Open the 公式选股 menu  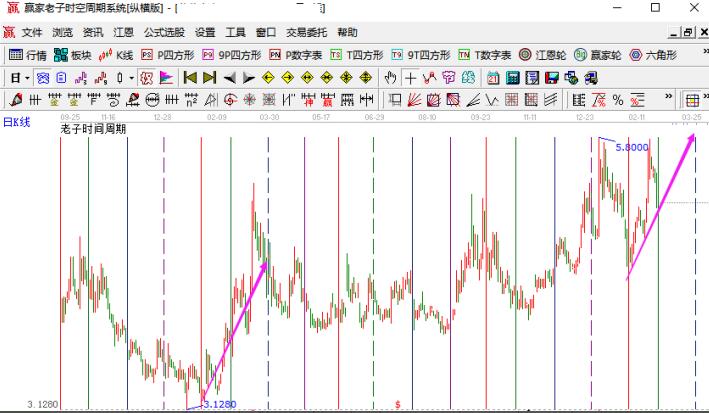coord(164,32)
